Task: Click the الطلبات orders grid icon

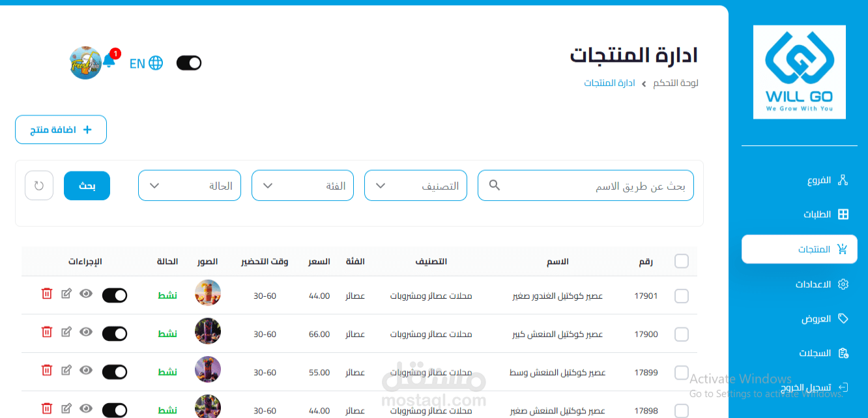Action: pos(843,215)
